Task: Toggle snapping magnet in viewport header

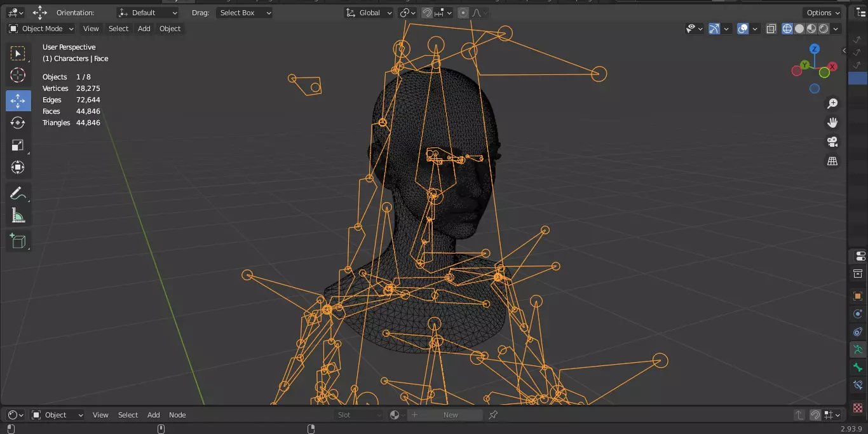Action: point(428,13)
